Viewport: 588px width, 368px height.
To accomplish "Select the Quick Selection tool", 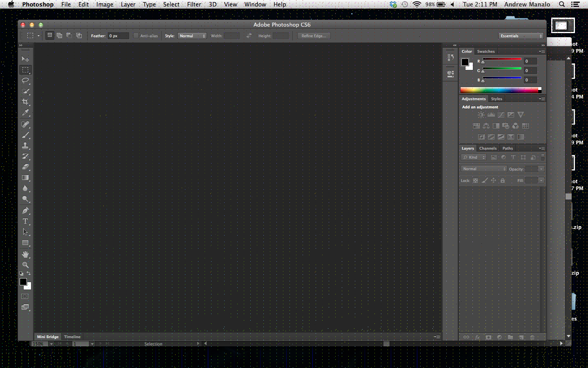I will click(x=25, y=91).
